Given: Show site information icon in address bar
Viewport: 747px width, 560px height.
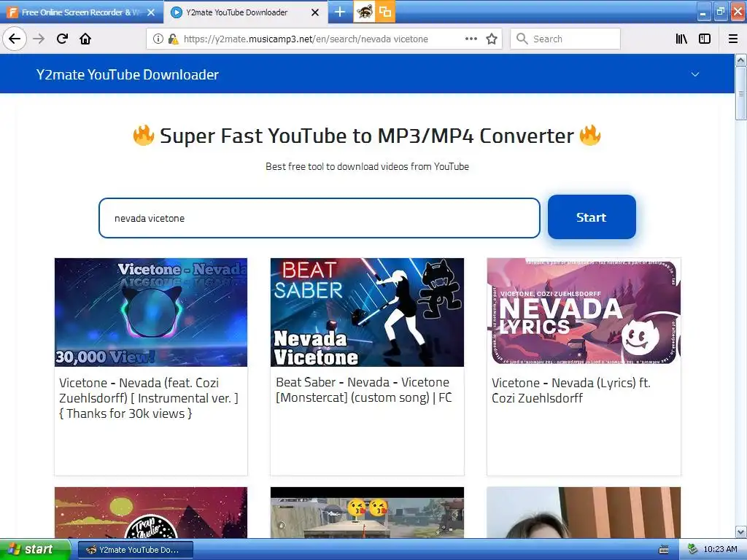Looking at the screenshot, I should [x=158, y=39].
